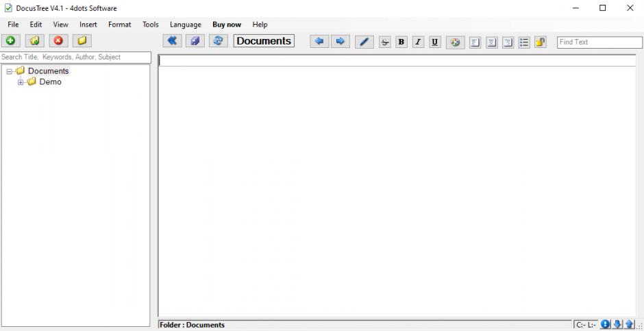Toggle bulleted list formatting
The image size is (644, 331).
tap(524, 42)
